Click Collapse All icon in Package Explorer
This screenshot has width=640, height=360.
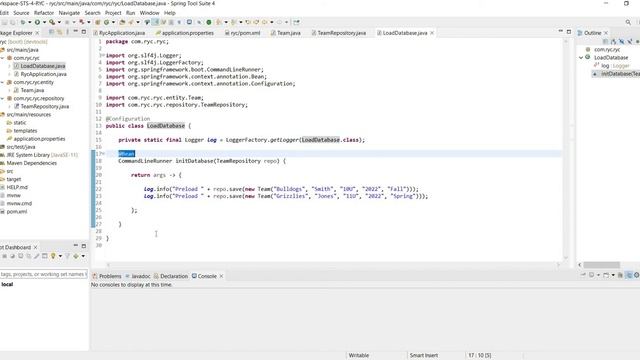point(51,32)
